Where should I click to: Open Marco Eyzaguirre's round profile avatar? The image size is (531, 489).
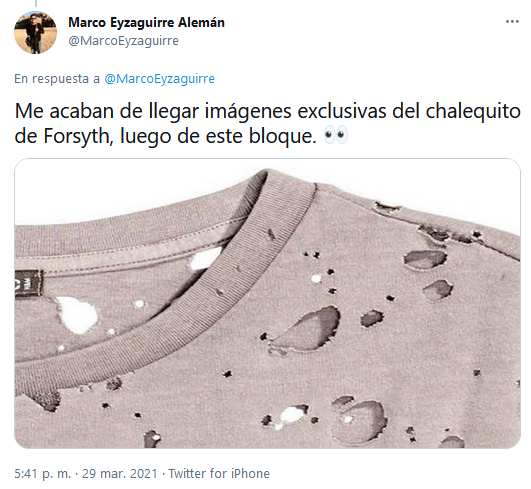[x=35, y=33]
